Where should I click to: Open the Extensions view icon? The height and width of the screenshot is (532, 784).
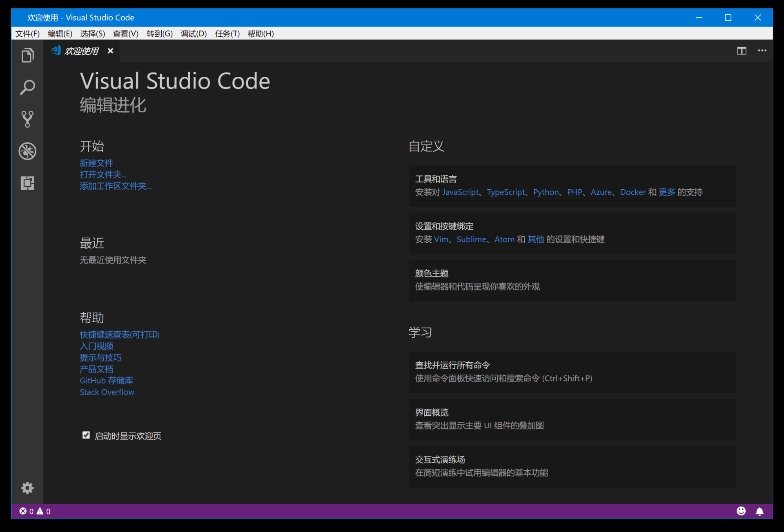tap(27, 183)
